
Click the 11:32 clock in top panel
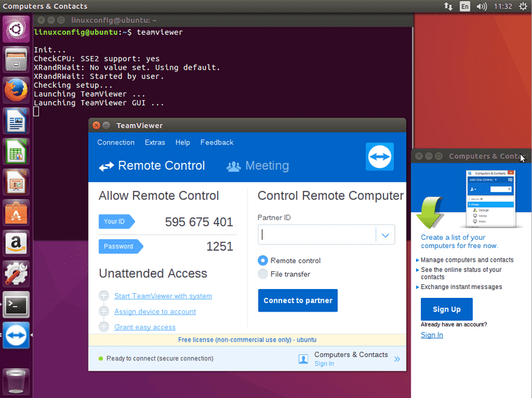coord(503,6)
